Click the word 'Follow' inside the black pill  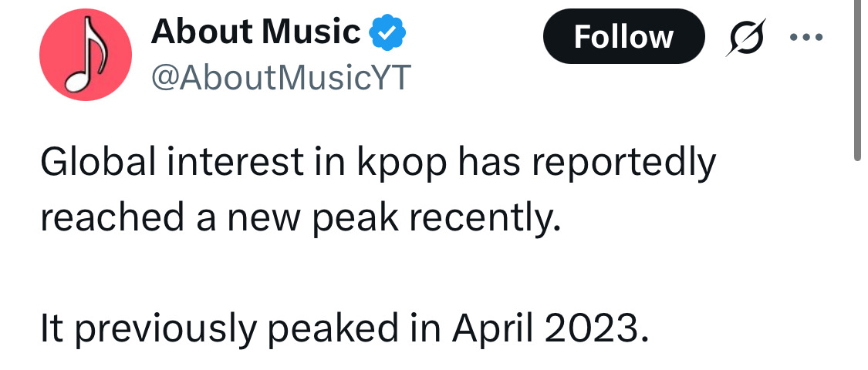tap(624, 37)
